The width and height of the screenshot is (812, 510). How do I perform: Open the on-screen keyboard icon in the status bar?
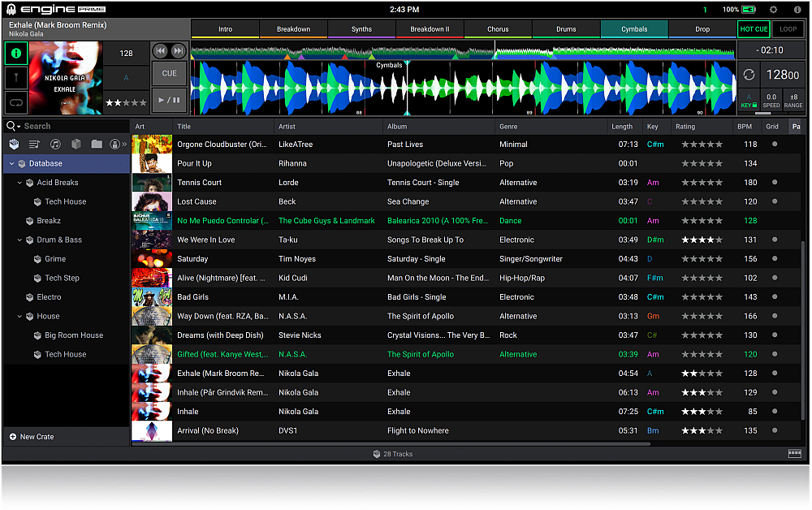795,454
